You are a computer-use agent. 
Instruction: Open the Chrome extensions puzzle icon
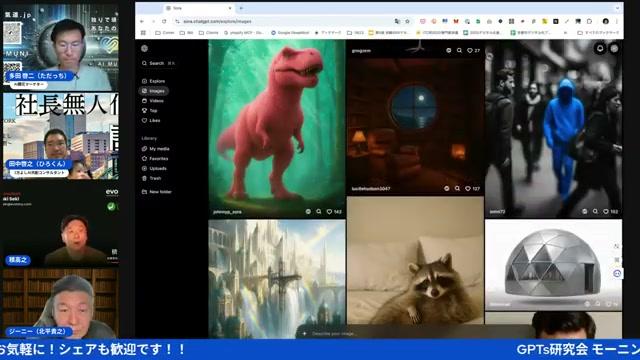click(589, 21)
